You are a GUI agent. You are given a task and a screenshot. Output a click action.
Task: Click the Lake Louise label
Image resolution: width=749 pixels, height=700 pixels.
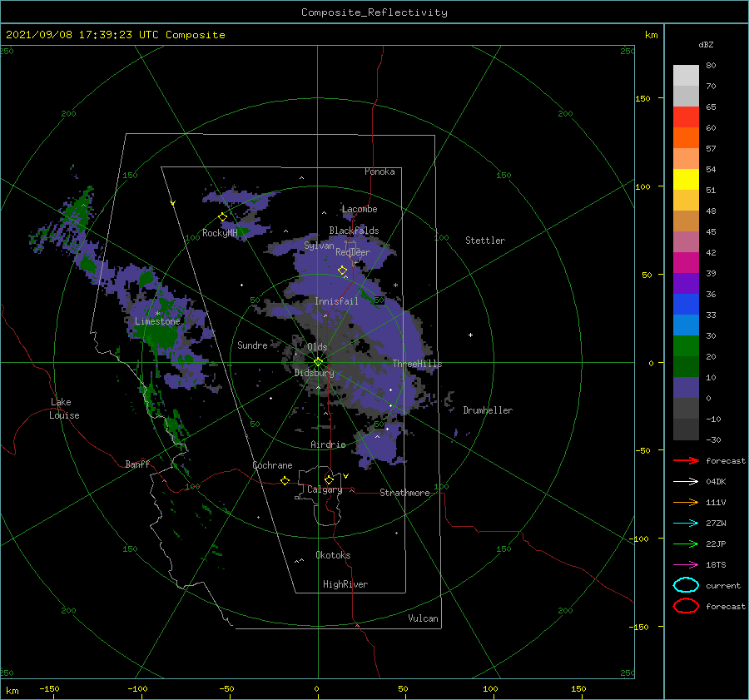pyautogui.click(x=64, y=409)
